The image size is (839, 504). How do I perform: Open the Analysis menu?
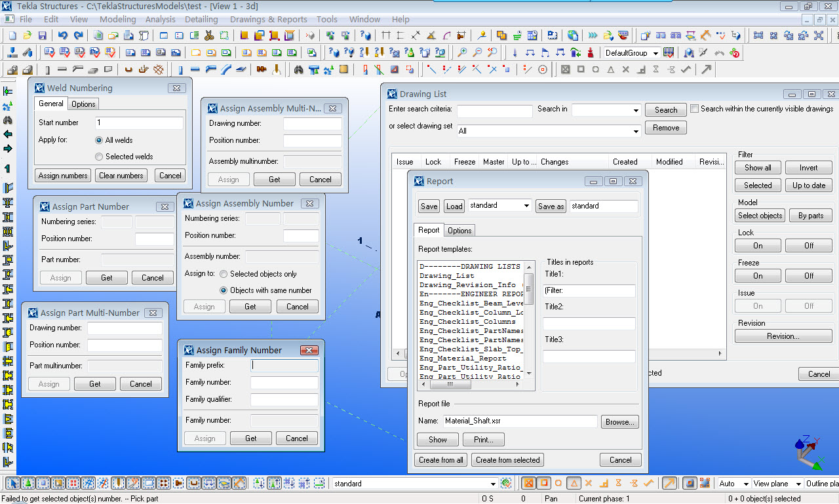[160, 20]
